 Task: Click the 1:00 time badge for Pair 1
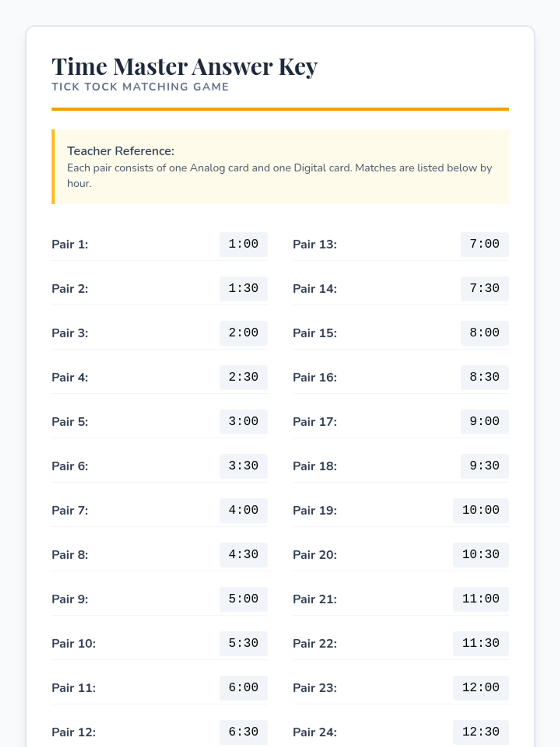click(x=243, y=244)
